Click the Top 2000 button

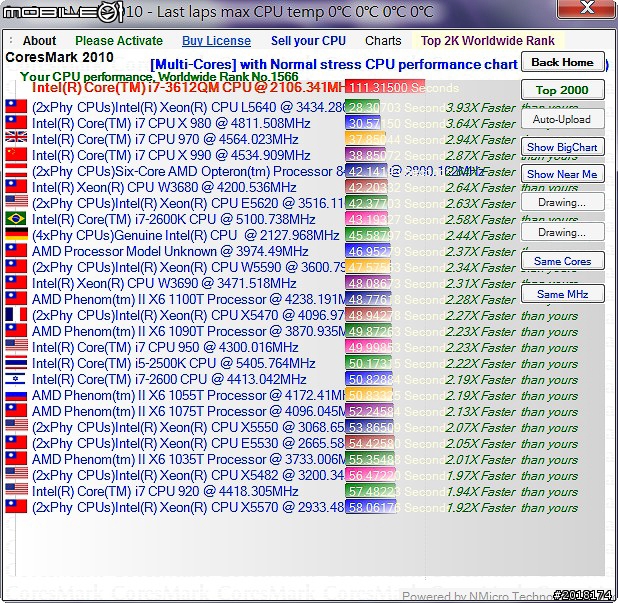pos(562,90)
